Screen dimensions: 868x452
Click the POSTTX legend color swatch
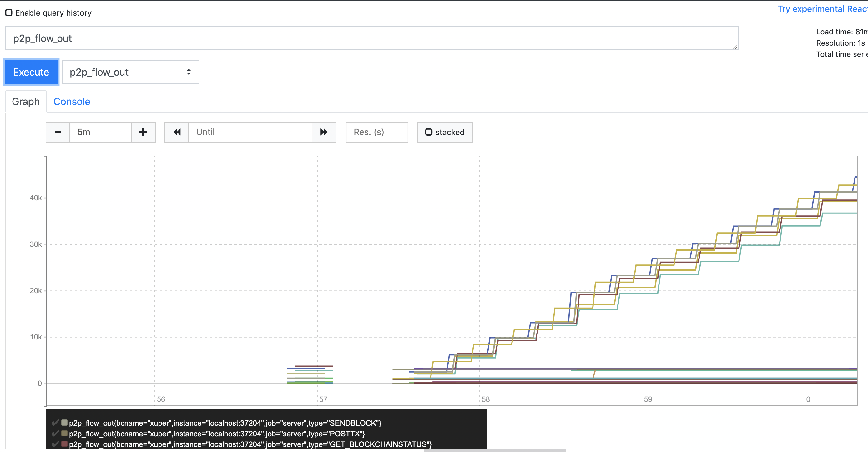tap(64, 433)
